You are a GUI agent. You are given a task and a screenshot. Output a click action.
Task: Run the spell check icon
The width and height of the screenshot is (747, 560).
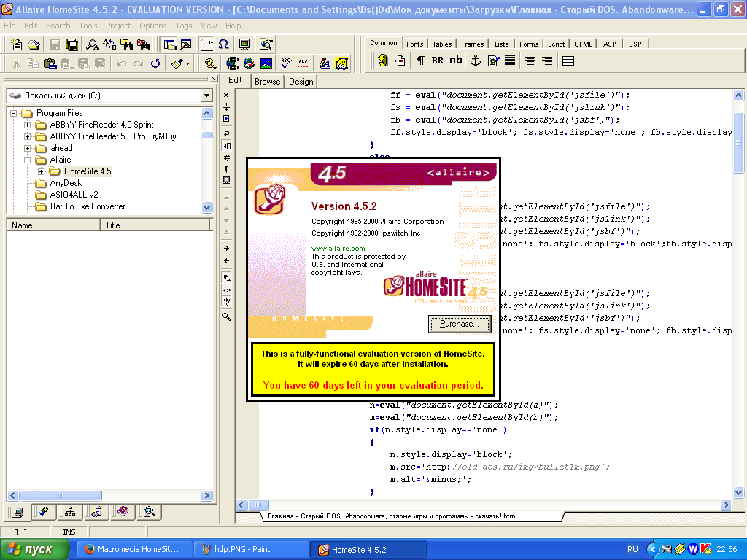(x=286, y=63)
